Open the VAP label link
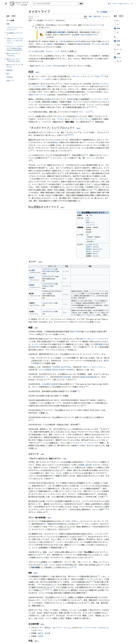This screenshot has height=644, width=138. (x=87, y=235)
